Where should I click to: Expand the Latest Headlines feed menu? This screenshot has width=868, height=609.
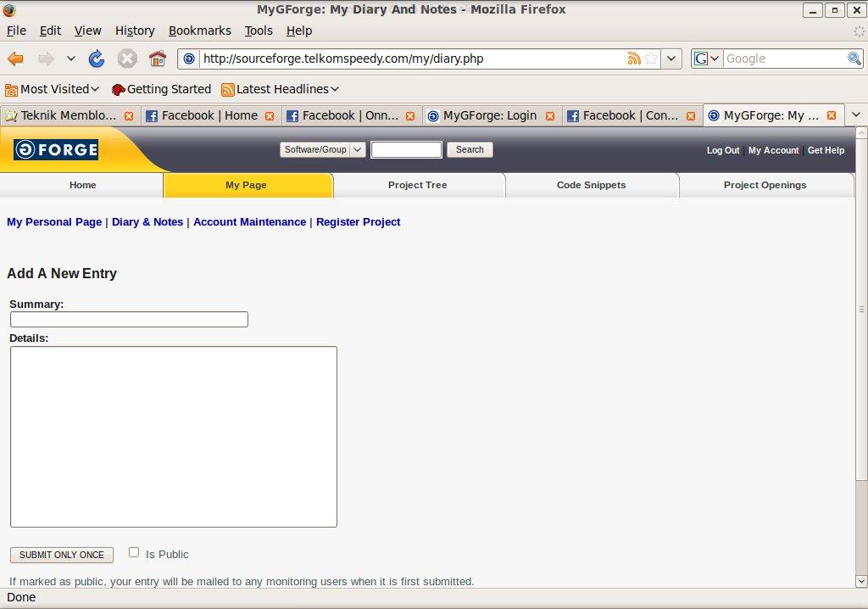[x=280, y=89]
